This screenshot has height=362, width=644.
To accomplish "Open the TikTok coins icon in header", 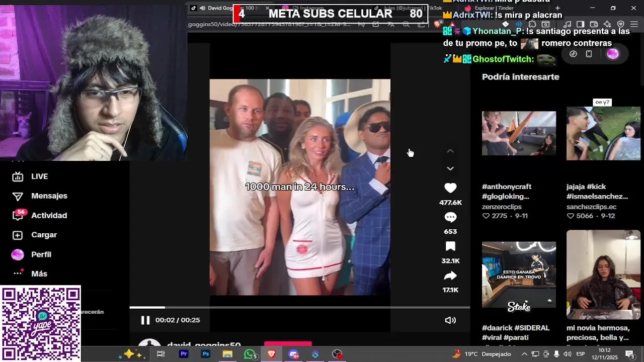I will 573,54.
